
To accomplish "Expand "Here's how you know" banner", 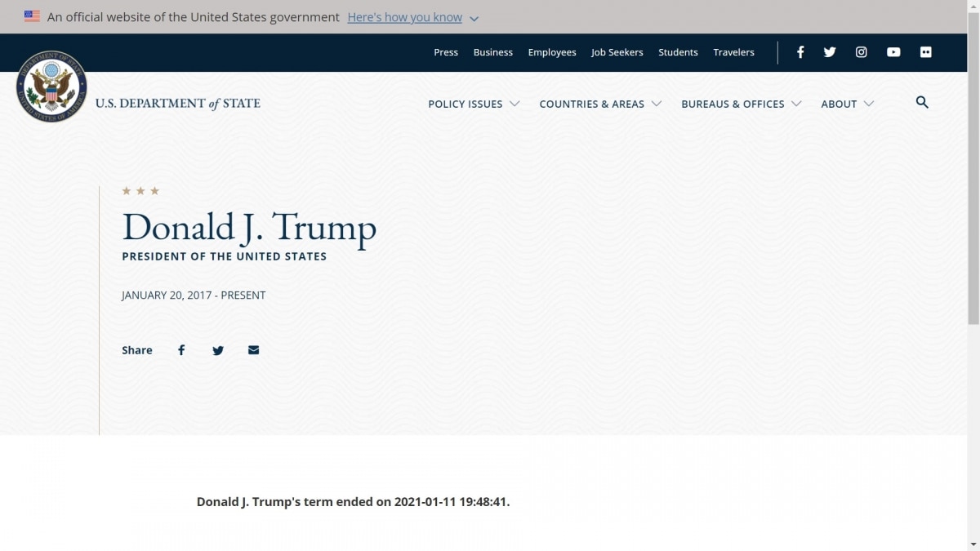I will pos(412,17).
